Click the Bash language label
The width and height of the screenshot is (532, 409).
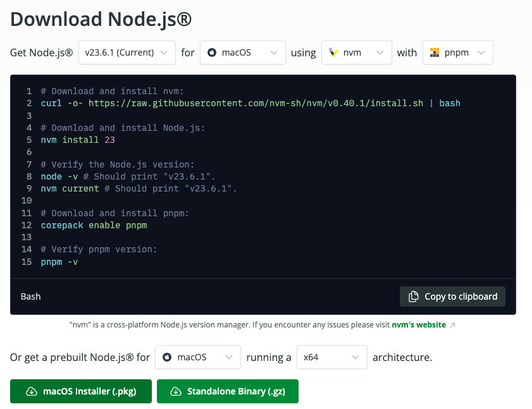click(31, 296)
